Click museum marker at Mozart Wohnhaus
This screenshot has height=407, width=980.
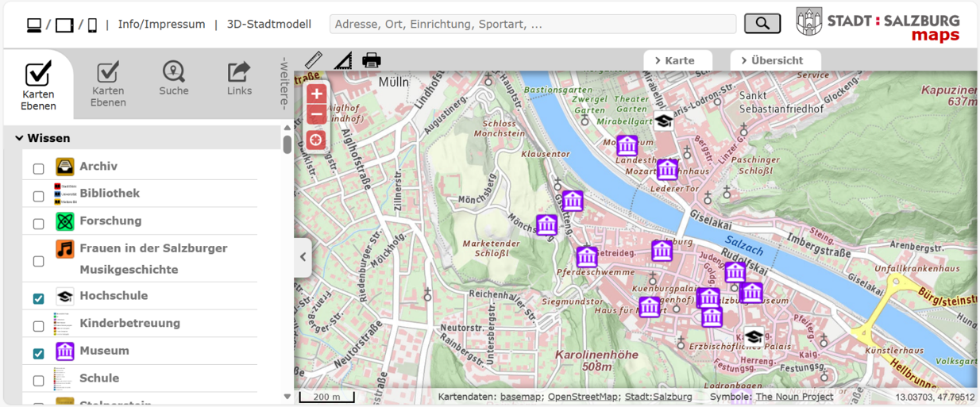pos(667,169)
